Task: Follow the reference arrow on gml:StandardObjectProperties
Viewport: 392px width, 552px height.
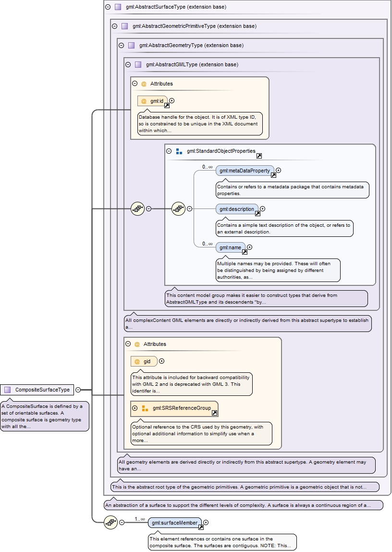Action: tap(259, 156)
